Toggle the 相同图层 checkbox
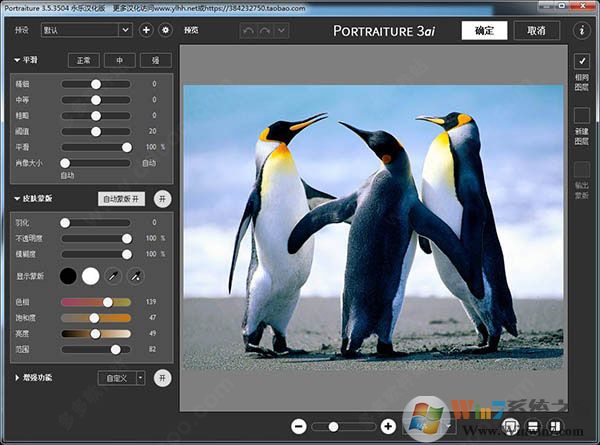Image resolution: width=600 pixels, height=445 pixels. (x=582, y=62)
